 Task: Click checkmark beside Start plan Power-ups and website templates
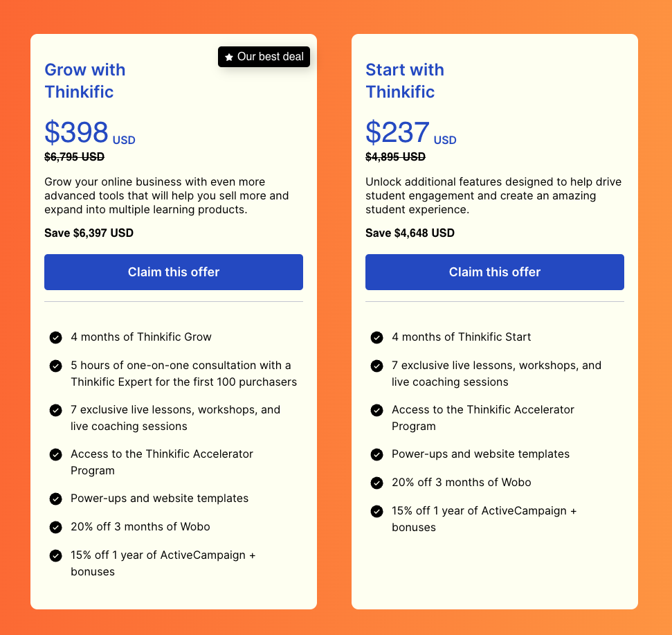click(x=376, y=454)
